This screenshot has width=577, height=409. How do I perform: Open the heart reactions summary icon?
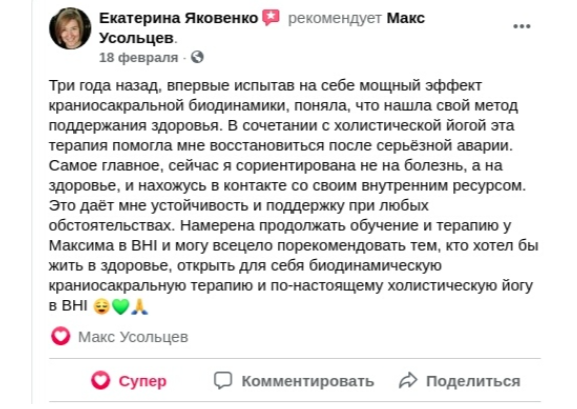61,336
